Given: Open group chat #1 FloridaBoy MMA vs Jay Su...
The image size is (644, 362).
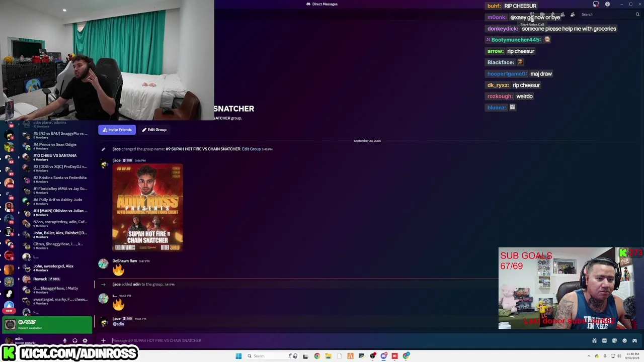Looking at the screenshot, I should [x=55, y=191].
